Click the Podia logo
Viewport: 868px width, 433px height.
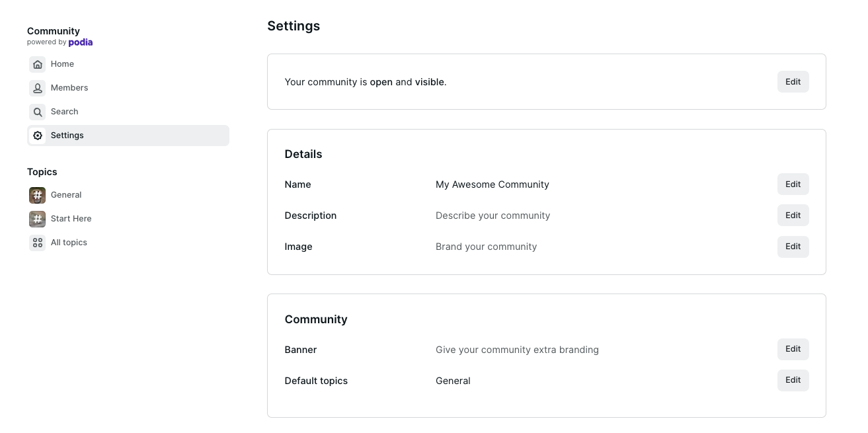tap(81, 42)
